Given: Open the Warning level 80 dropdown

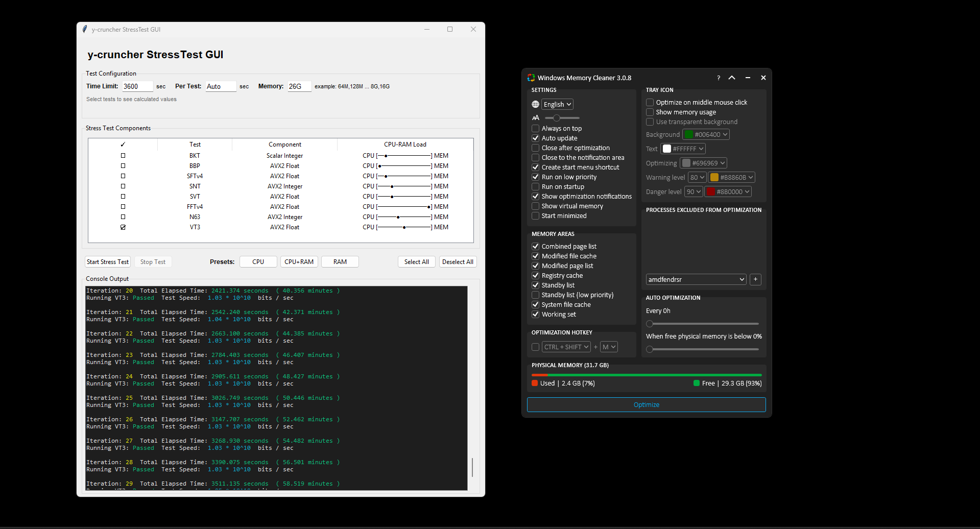Looking at the screenshot, I should 697,177.
